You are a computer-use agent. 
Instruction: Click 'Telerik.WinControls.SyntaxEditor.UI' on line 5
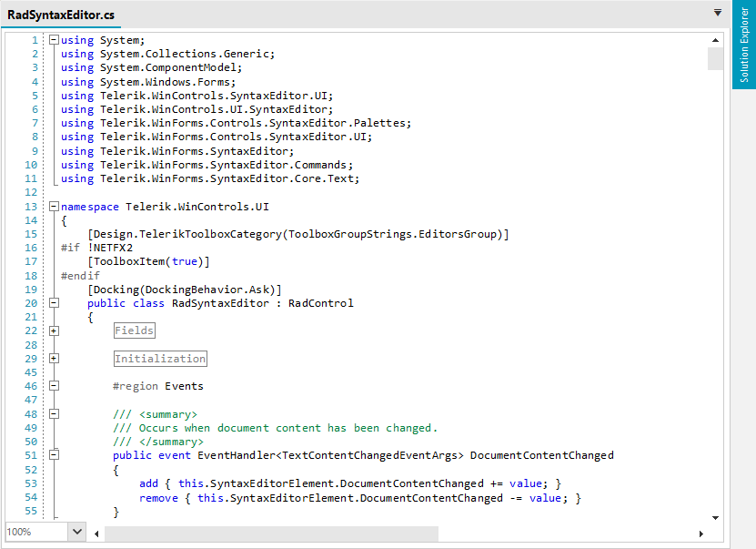coord(214,96)
